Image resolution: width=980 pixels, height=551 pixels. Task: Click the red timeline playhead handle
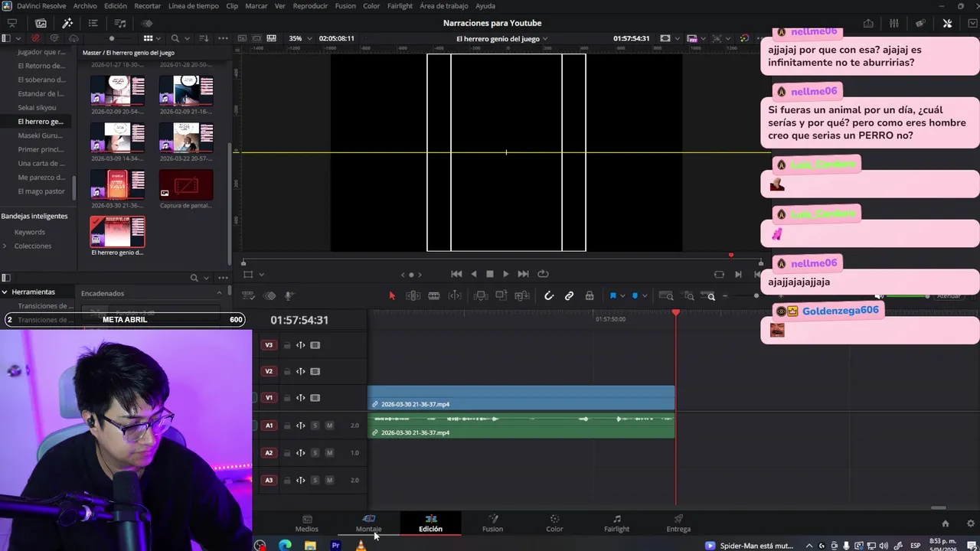[x=676, y=313]
